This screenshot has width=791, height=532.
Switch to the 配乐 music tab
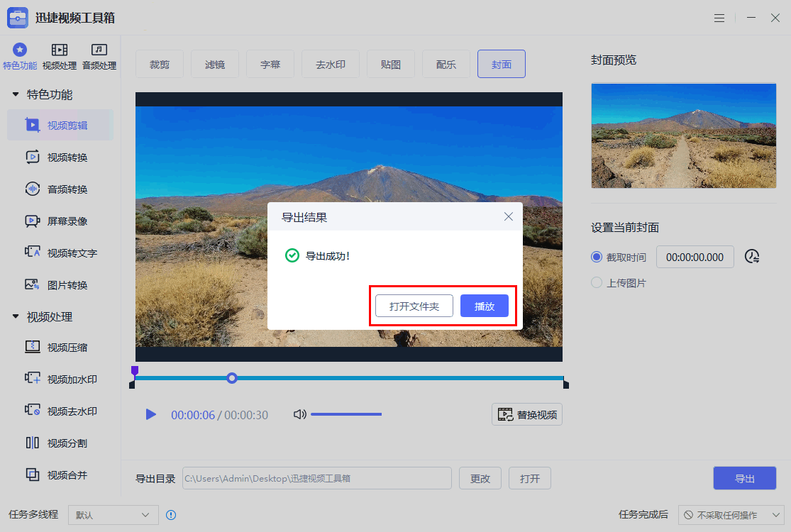pos(446,63)
